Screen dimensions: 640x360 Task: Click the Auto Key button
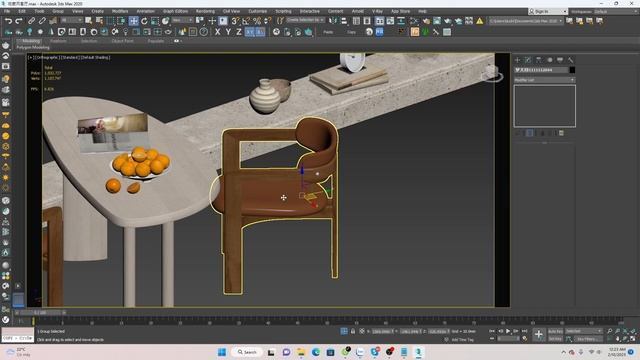(555, 331)
